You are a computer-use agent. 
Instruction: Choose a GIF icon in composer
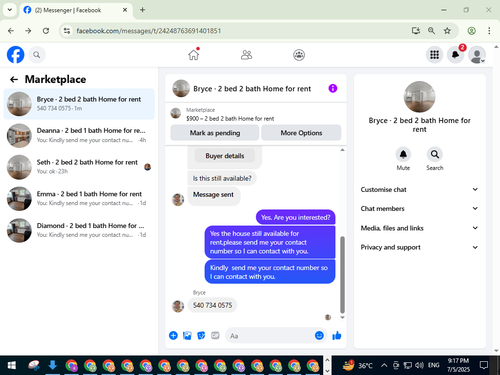click(215, 335)
